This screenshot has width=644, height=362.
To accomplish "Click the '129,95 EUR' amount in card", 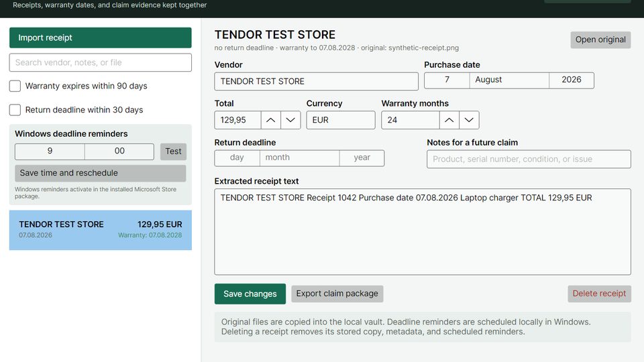I will click(160, 225).
